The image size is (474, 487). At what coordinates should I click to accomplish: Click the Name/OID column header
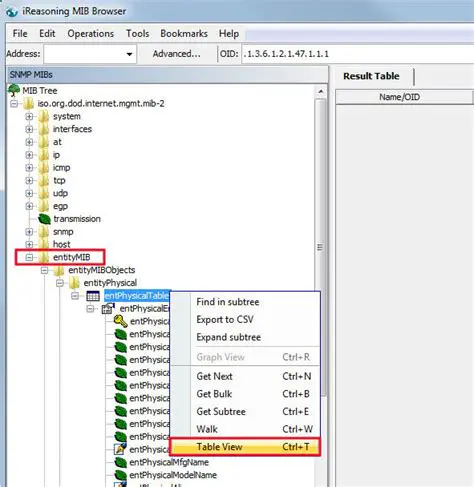(x=404, y=97)
